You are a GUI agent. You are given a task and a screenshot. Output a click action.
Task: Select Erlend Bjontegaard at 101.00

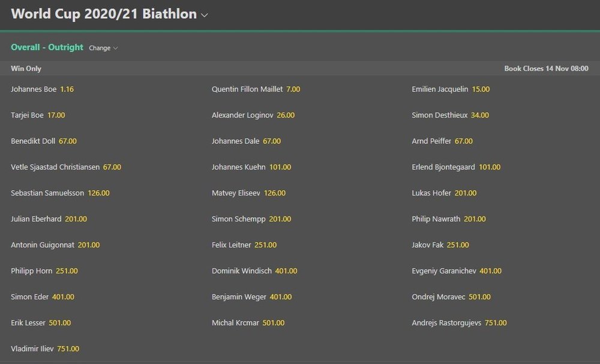[489, 167]
